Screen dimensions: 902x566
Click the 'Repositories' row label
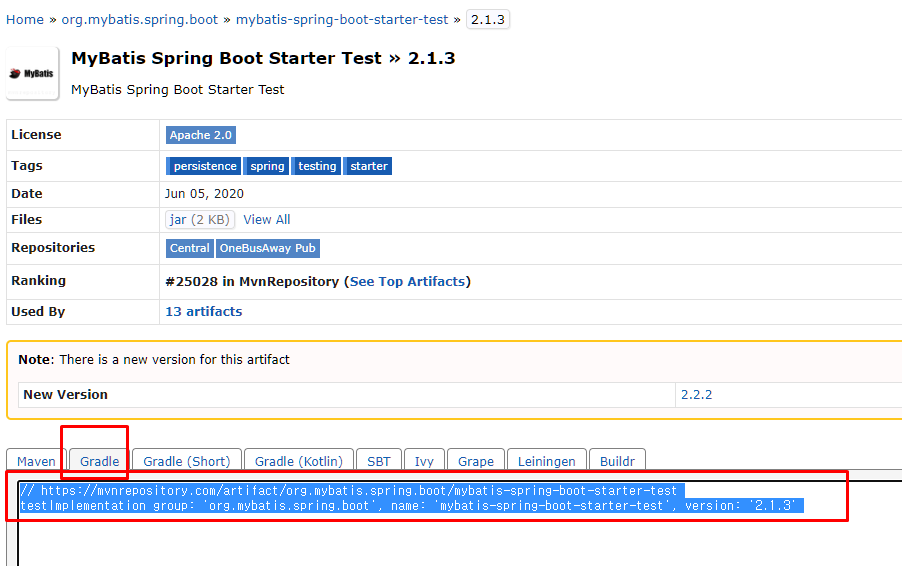coord(53,247)
